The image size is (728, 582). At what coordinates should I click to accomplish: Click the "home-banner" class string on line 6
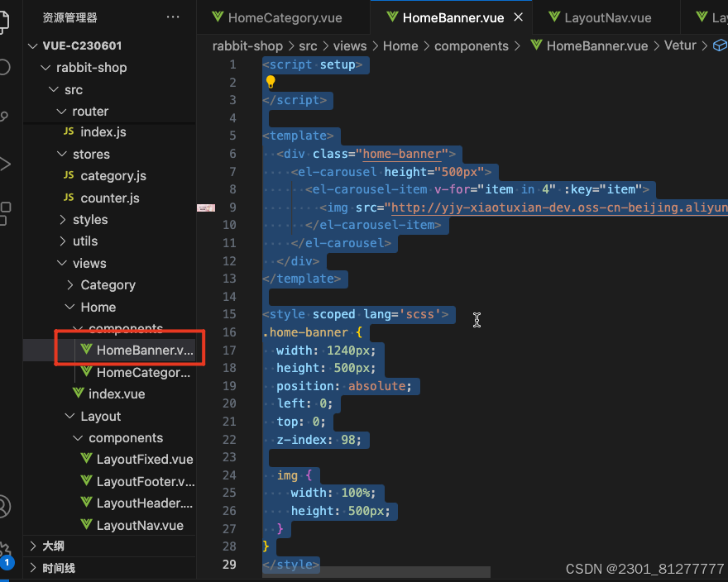(x=402, y=154)
